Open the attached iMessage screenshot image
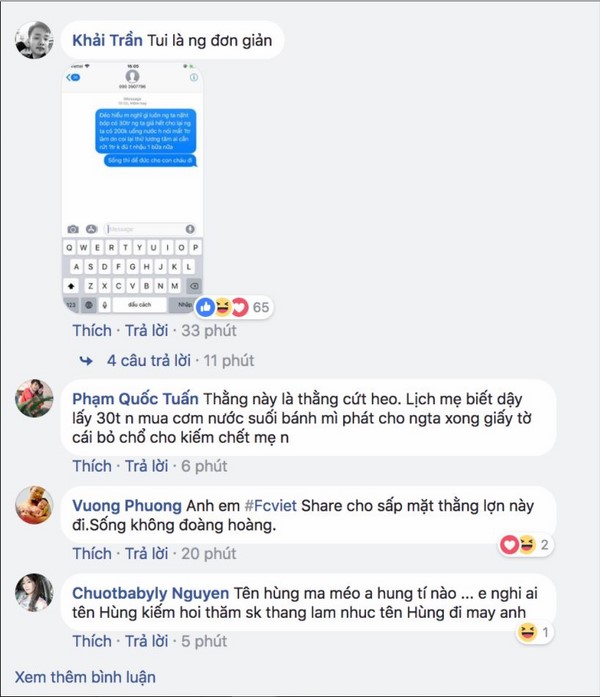600x697 pixels. [132, 188]
